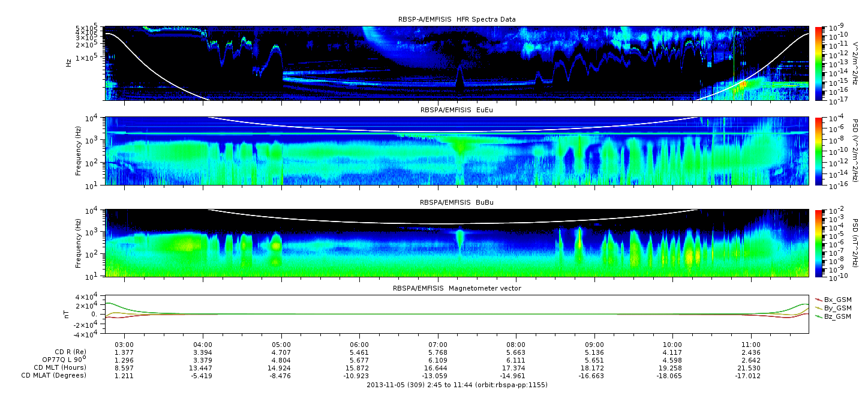Viewport: 868px width, 395px height.
Task: Click the CD R (Re) row label
Action: point(67,352)
